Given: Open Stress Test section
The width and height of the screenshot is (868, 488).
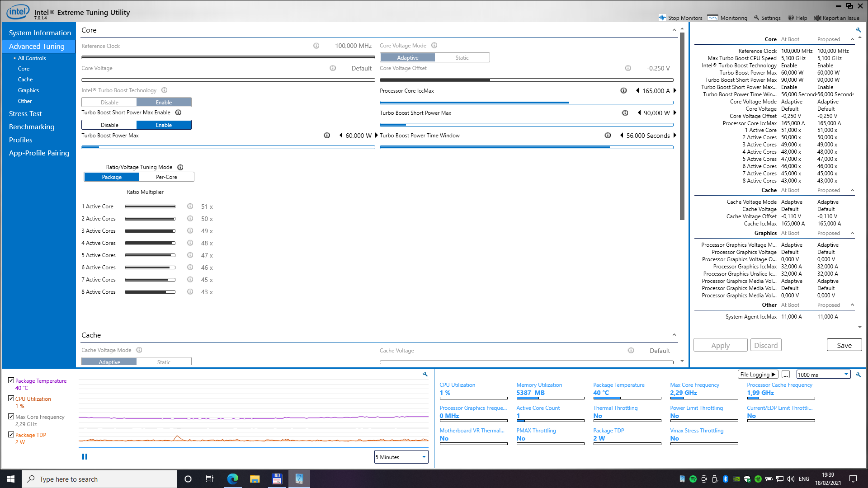Looking at the screenshot, I should [x=25, y=114].
